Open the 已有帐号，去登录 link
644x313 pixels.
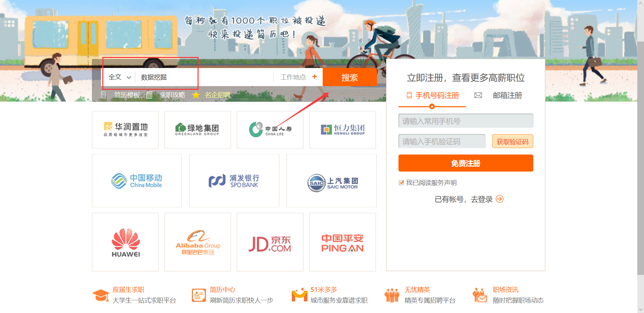tap(464, 199)
